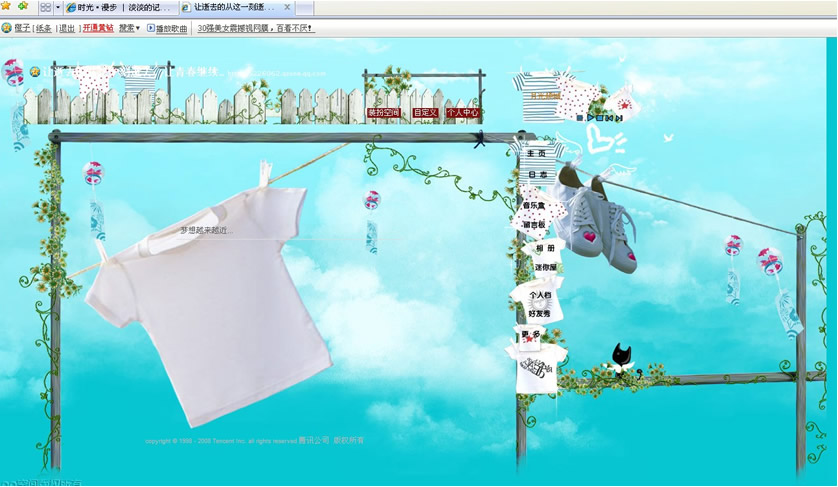Image resolution: width=838 pixels, height=487 pixels.
Task: Click the yellow favorites star icon
Action: pos(7,7)
